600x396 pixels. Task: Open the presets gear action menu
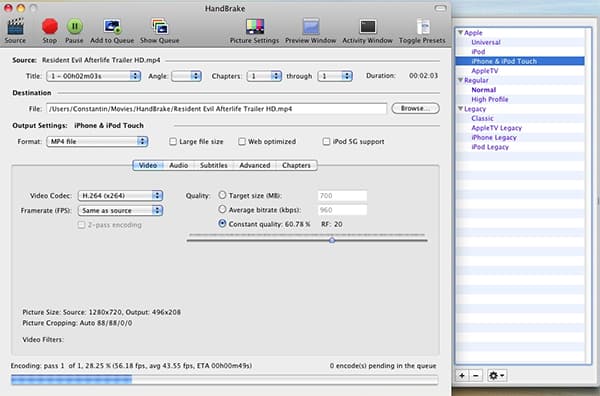click(x=497, y=375)
